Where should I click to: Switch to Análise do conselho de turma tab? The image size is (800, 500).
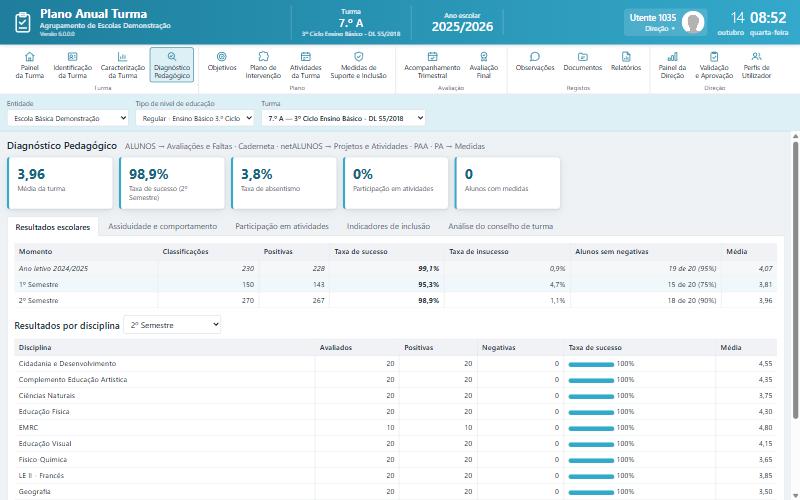tap(501, 227)
